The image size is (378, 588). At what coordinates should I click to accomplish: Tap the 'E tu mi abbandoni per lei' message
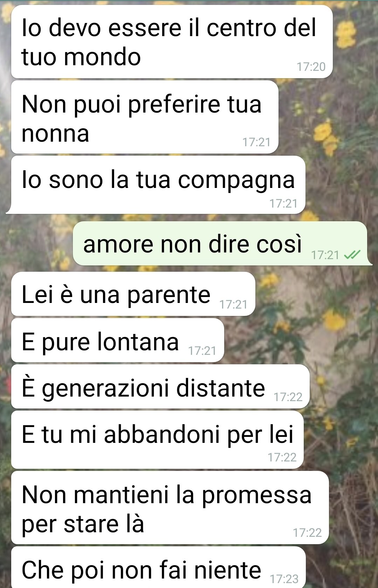pos(157,440)
